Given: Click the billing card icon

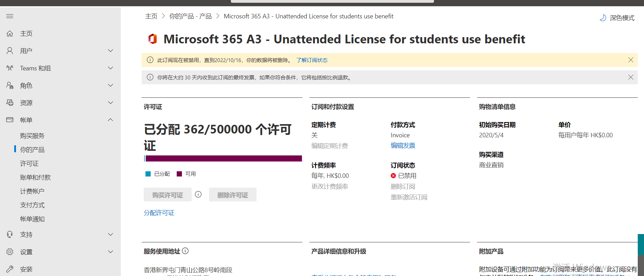Looking at the screenshot, I should pyautogui.click(x=10, y=120).
